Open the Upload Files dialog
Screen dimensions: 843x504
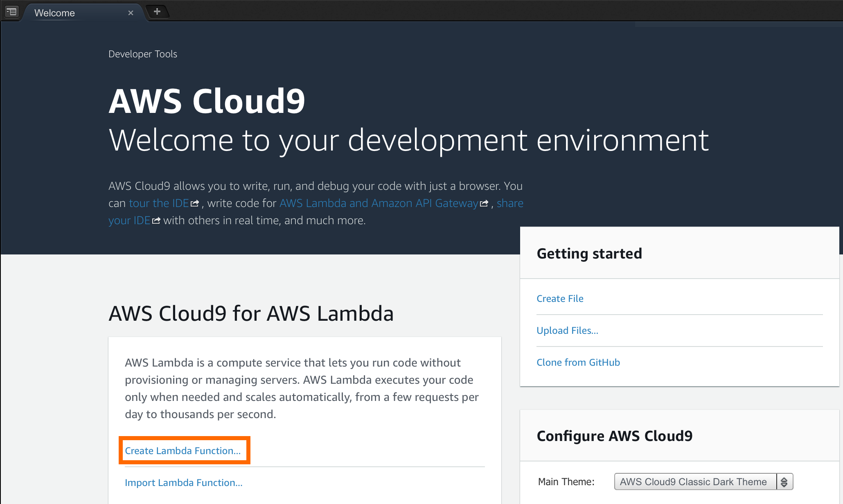(567, 330)
